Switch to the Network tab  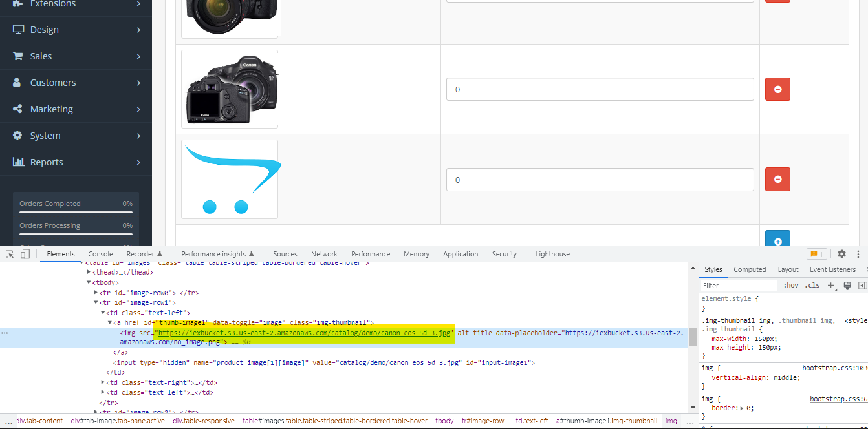coord(324,254)
